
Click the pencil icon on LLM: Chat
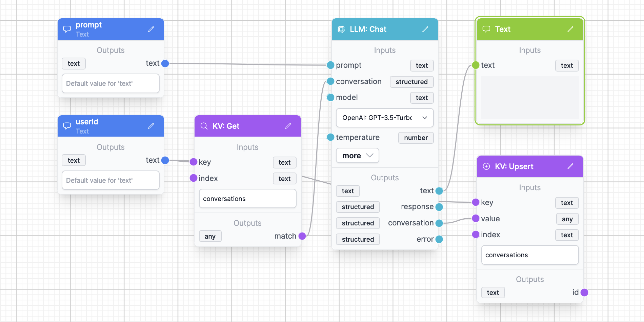pos(425,29)
